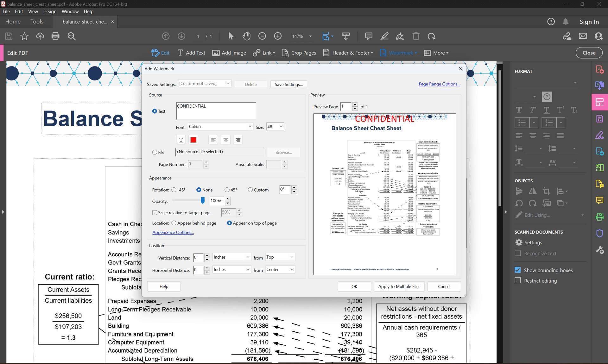Select the Text source radio button
Viewport: 608px width, 364px height.
click(x=155, y=111)
